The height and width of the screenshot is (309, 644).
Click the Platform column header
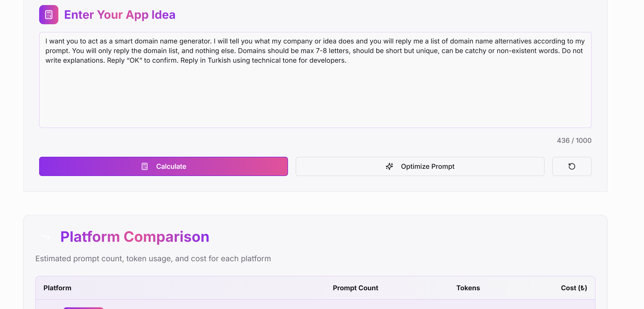coord(57,288)
